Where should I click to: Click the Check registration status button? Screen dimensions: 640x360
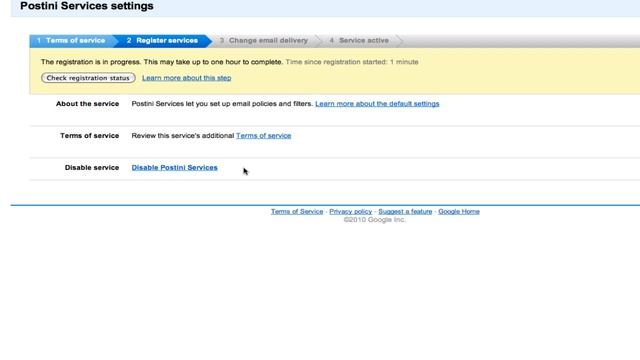pyautogui.click(x=88, y=78)
